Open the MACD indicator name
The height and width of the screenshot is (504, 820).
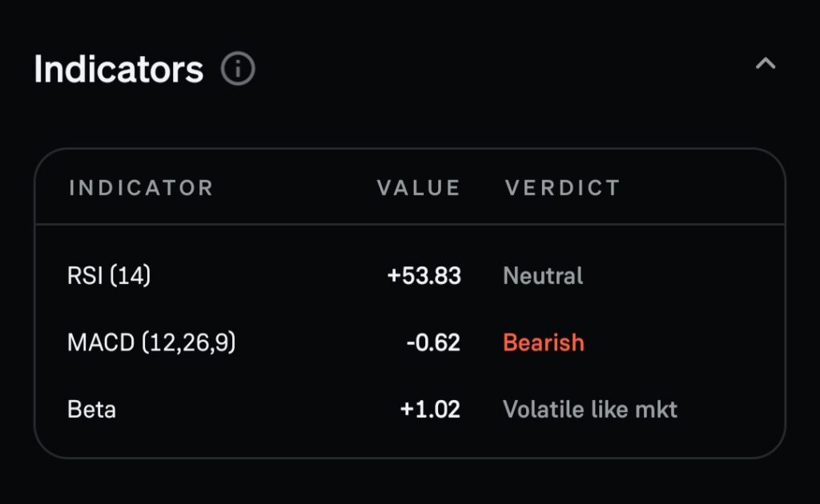[x=101, y=343]
